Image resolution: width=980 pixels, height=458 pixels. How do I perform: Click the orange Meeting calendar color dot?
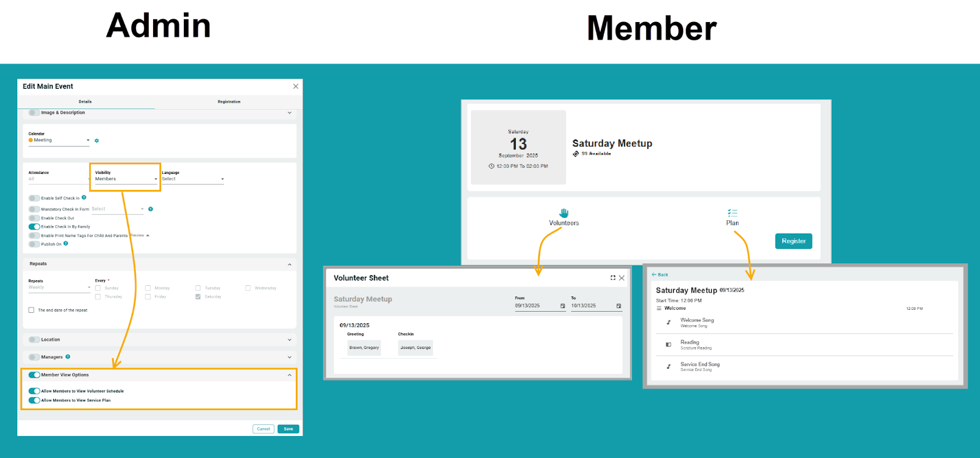31,140
